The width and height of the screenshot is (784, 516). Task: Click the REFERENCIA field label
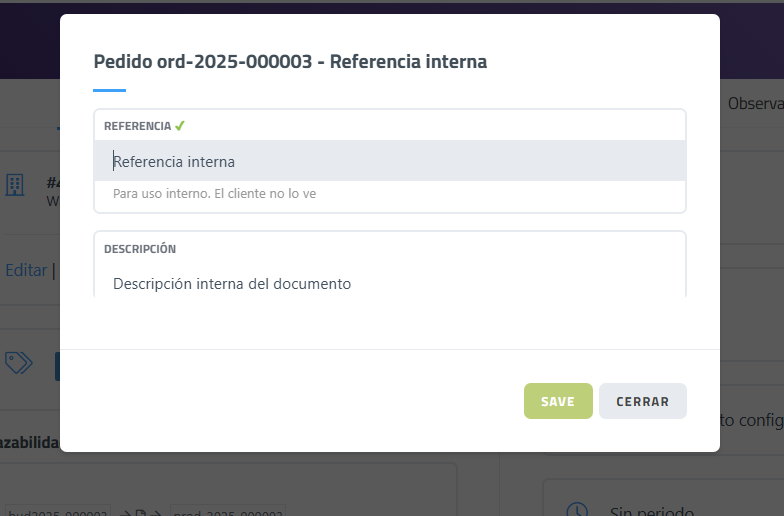tap(137, 126)
